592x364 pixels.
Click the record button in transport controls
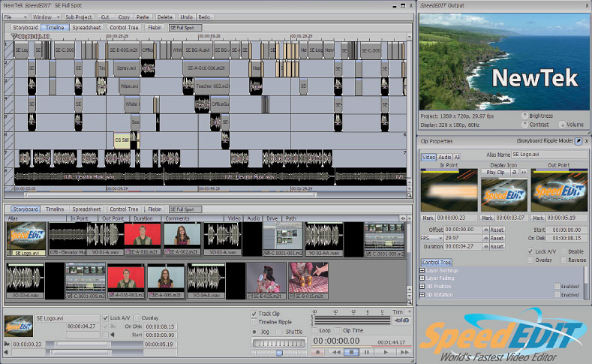318,352
